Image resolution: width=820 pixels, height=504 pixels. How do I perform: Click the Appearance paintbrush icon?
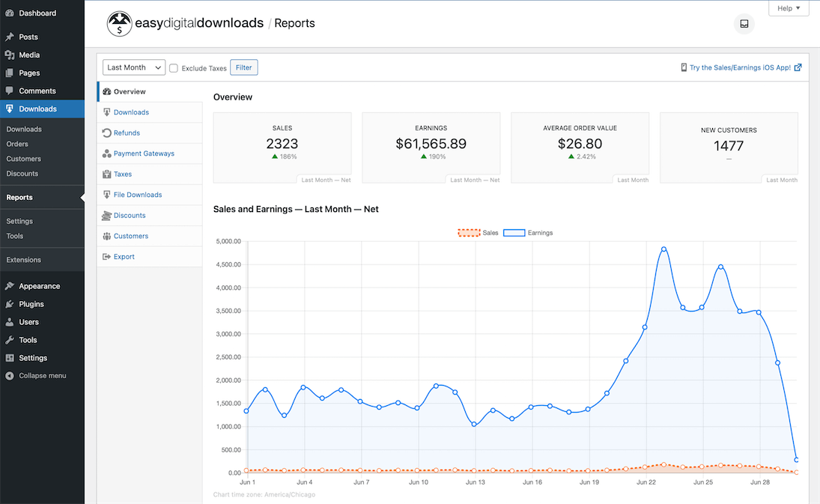10,286
